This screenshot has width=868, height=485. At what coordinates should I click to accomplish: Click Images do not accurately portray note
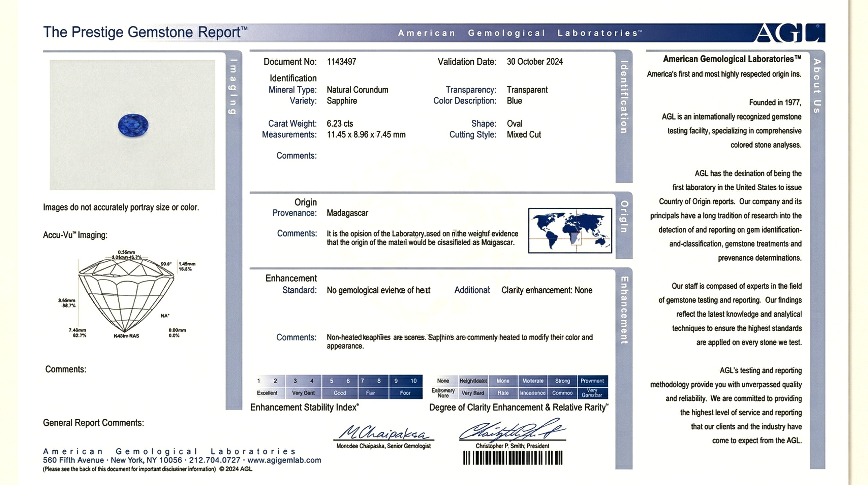(121, 207)
